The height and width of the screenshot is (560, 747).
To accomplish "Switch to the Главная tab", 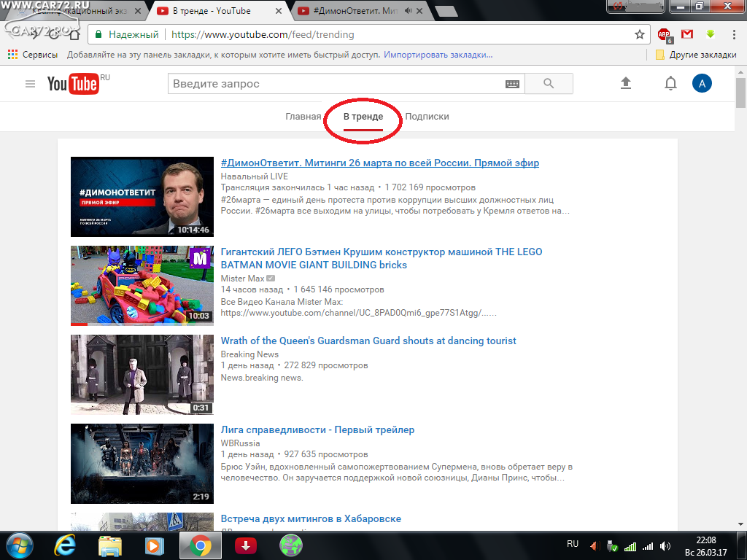I will coord(303,116).
